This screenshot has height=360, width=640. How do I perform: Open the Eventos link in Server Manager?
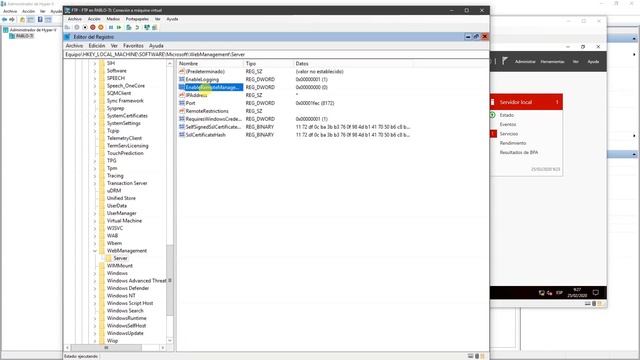pos(508,124)
